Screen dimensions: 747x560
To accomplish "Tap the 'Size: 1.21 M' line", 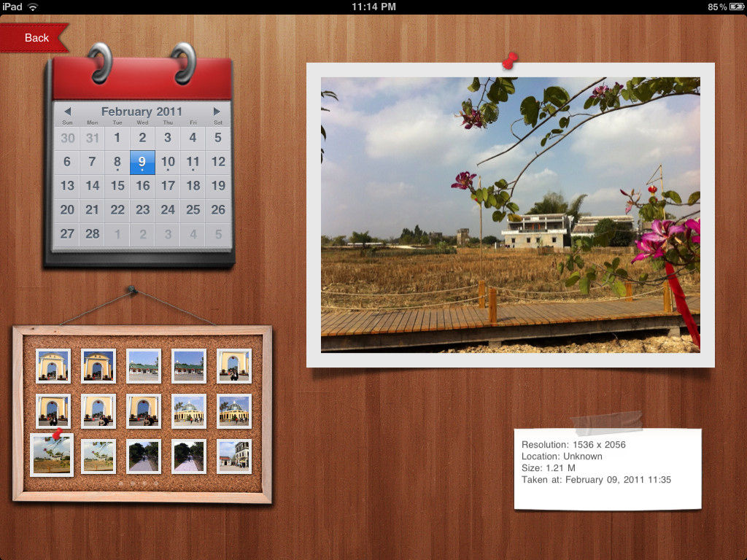I will pyautogui.click(x=549, y=468).
